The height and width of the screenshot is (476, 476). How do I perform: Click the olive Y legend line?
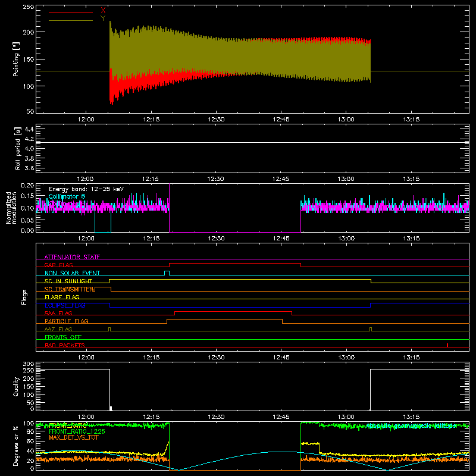pos(71,21)
